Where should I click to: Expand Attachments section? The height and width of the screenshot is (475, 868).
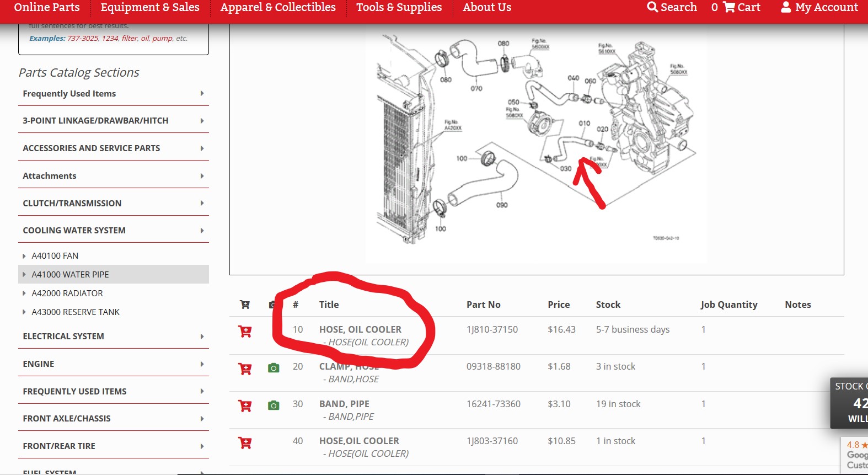click(x=114, y=175)
